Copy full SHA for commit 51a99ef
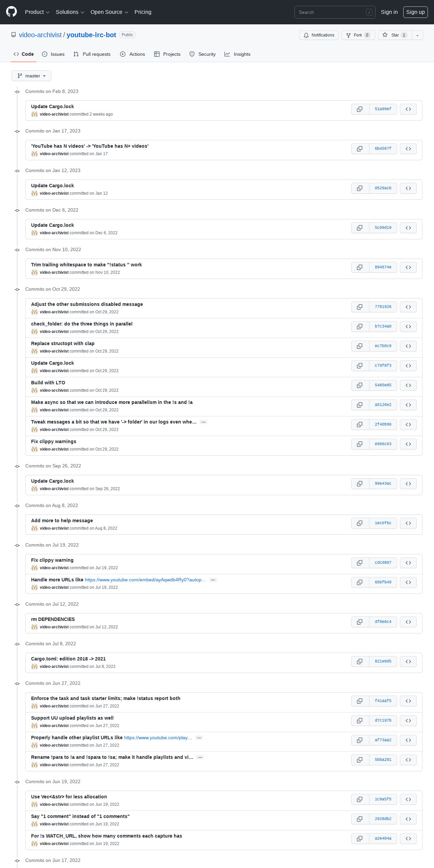The image size is (434, 868). [x=360, y=109]
